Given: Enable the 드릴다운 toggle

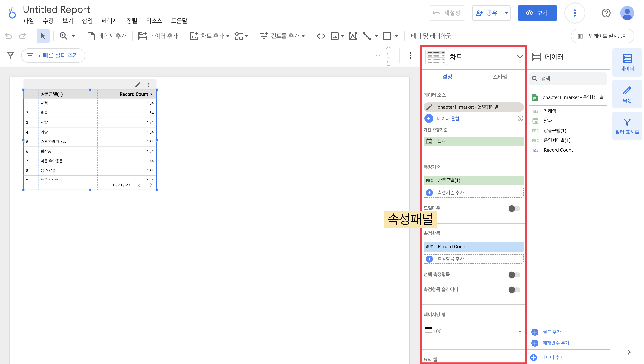Looking at the screenshot, I should [x=514, y=208].
